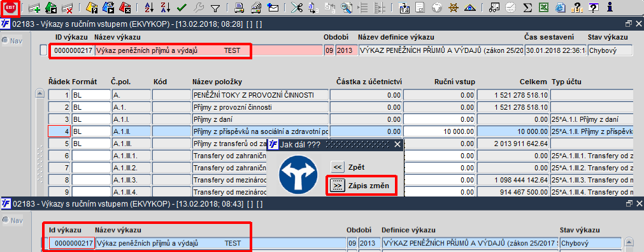Click Stav výkazu 'Chybový' in lower window

[x=590, y=243]
